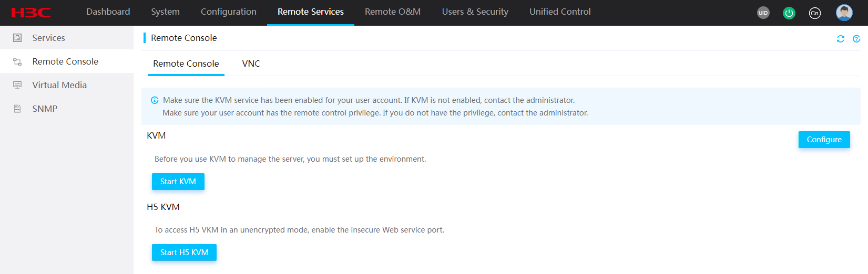Image resolution: width=868 pixels, height=274 pixels.
Task: Click the Configure button
Action: point(824,140)
